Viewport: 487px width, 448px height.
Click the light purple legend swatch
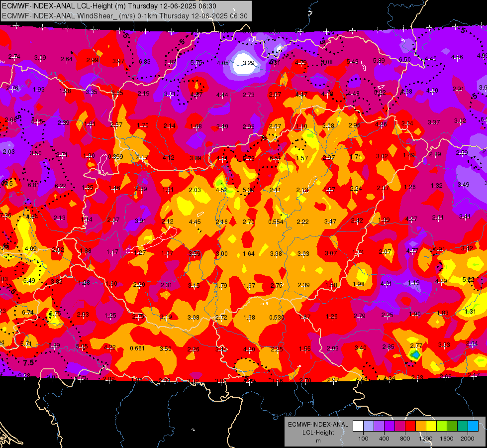pyautogui.click(x=379, y=426)
